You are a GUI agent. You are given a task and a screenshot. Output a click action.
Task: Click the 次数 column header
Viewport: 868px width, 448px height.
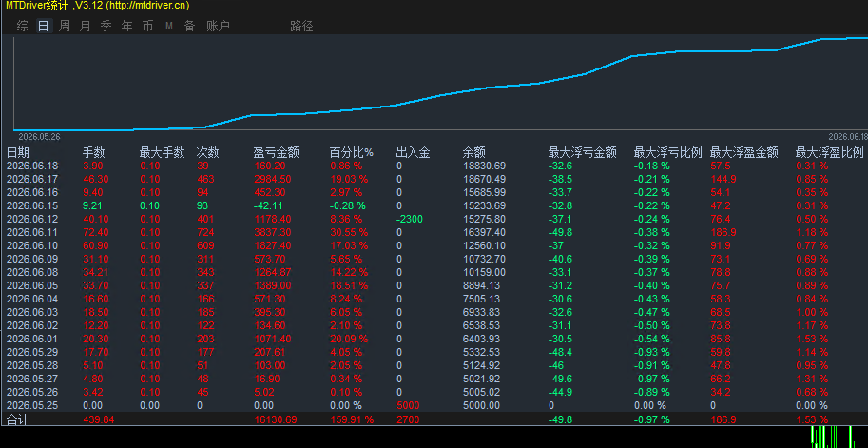(x=208, y=153)
